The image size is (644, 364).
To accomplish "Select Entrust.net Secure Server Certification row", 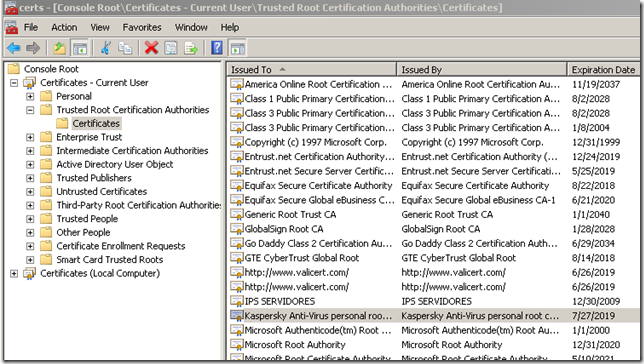I will [x=433, y=171].
